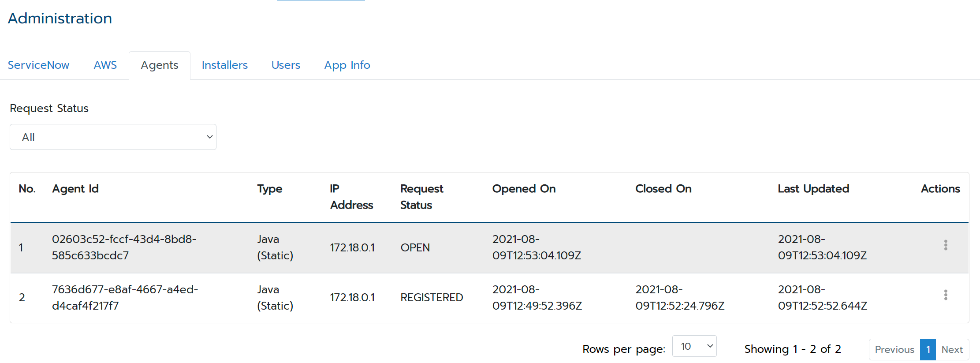Switch to the AWS tab

pyautogui.click(x=105, y=65)
